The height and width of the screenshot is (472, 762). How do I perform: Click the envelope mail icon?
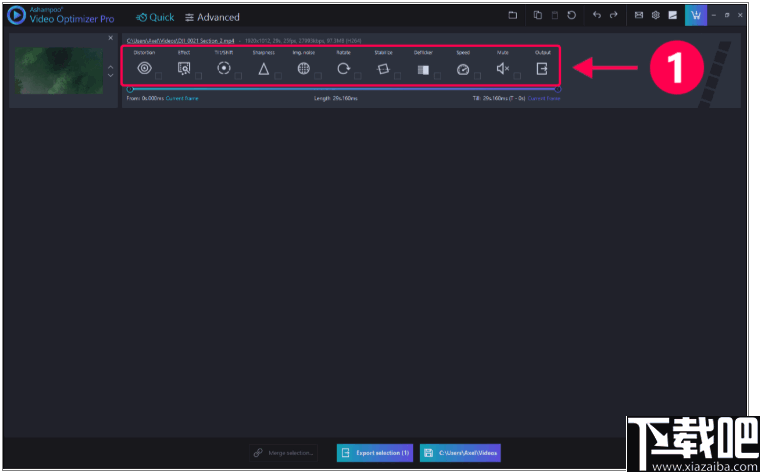tap(639, 15)
